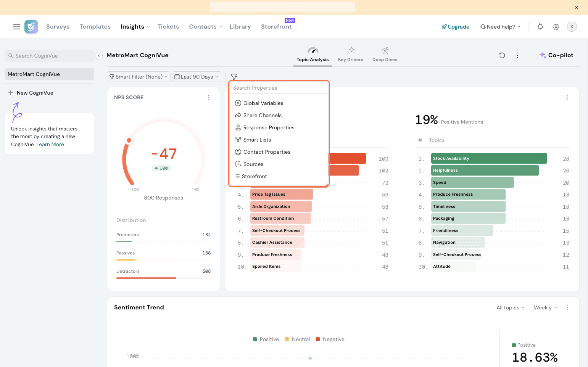
Task: Open the hamburger navigation menu
Action: (x=17, y=27)
